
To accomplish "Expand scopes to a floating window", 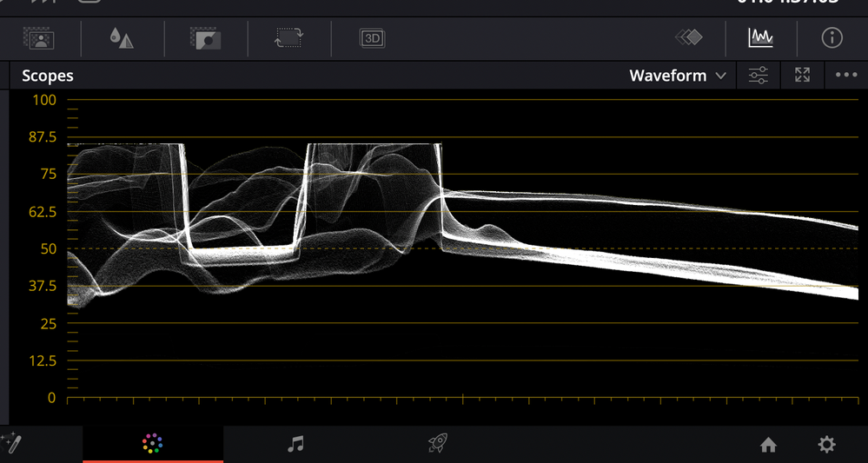I will [x=802, y=76].
